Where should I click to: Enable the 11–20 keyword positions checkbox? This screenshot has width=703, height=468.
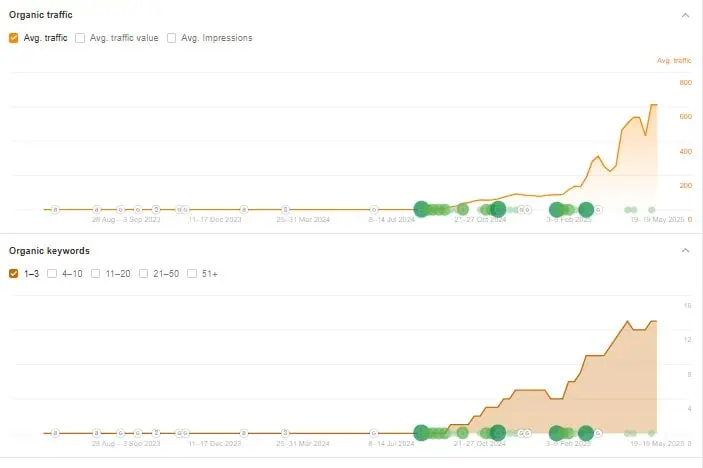point(95,273)
